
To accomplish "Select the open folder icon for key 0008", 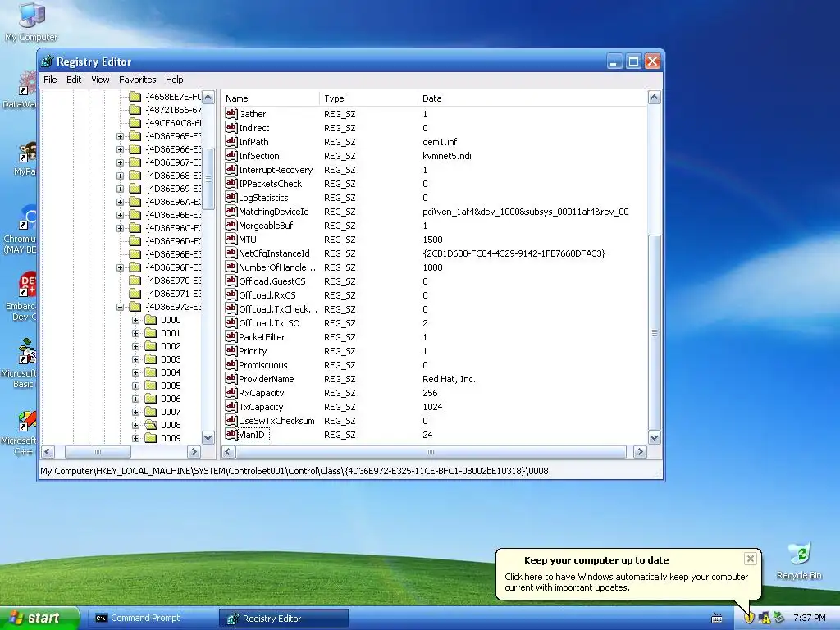I will point(151,425).
